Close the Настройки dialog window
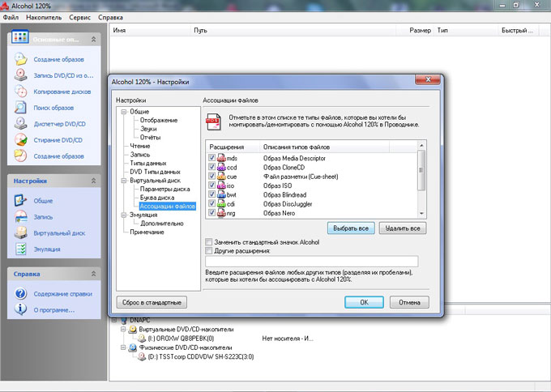 coord(428,79)
